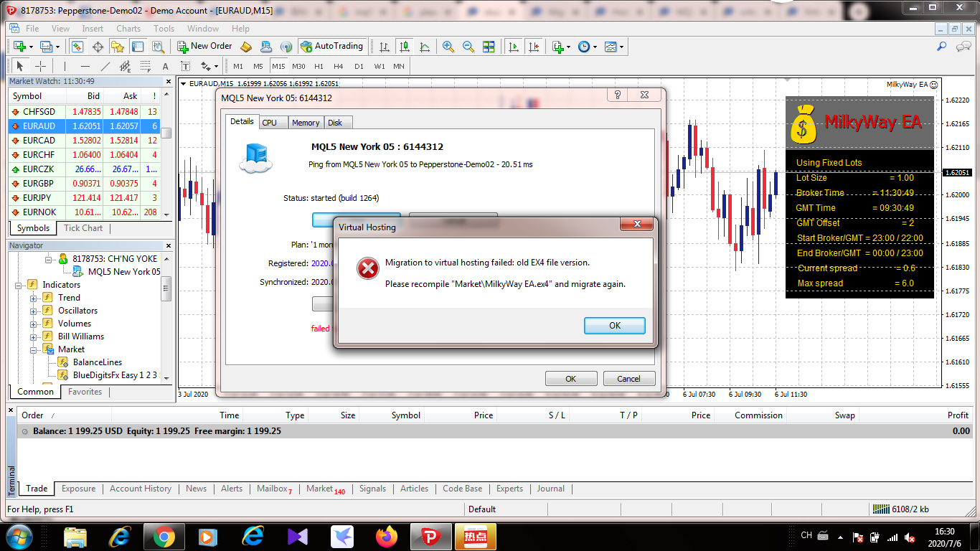
Task: Open MetaEditor with the yellow book icon
Action: pyautogui.click(x=246, y=47)
